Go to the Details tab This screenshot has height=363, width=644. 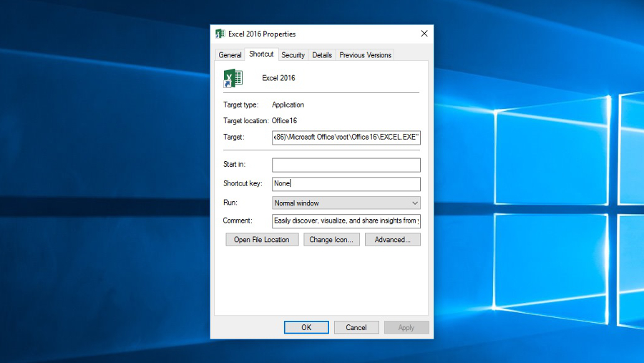[x=322, y=54]
